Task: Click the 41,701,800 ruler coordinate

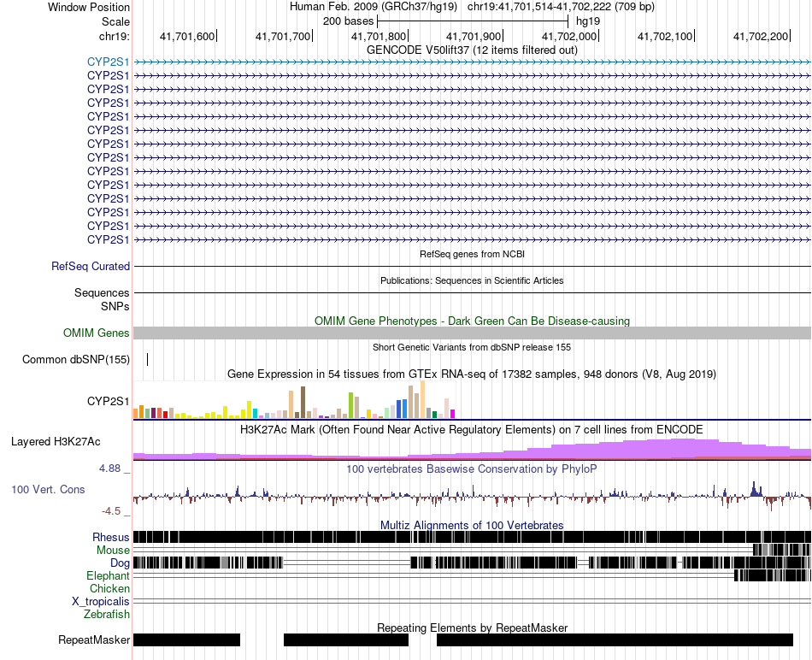Action: click(x=379, y=36)
